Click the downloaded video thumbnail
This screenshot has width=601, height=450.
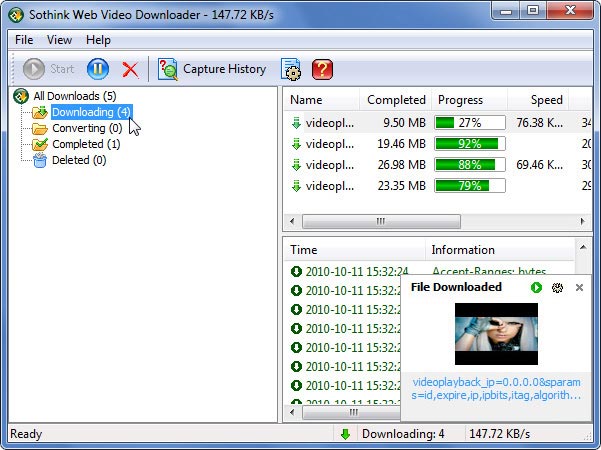[496, 334]
